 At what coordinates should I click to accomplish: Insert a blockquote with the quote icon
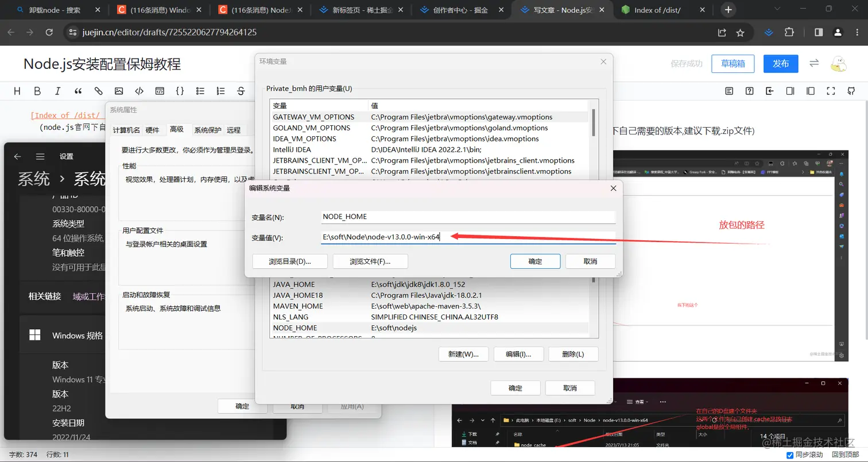point(78,91)
